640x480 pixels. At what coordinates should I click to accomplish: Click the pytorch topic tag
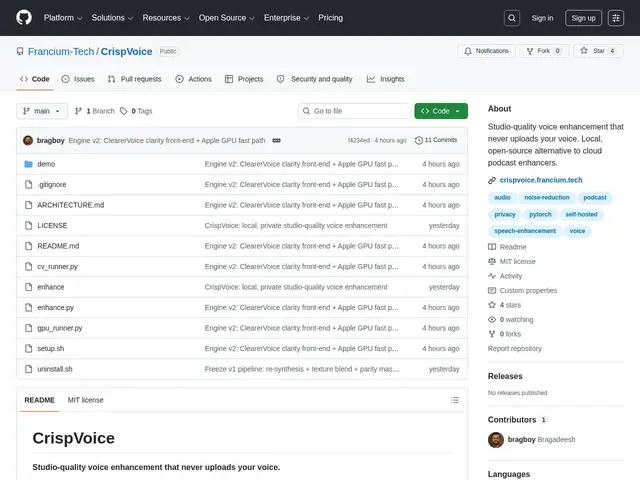point(540,214)
